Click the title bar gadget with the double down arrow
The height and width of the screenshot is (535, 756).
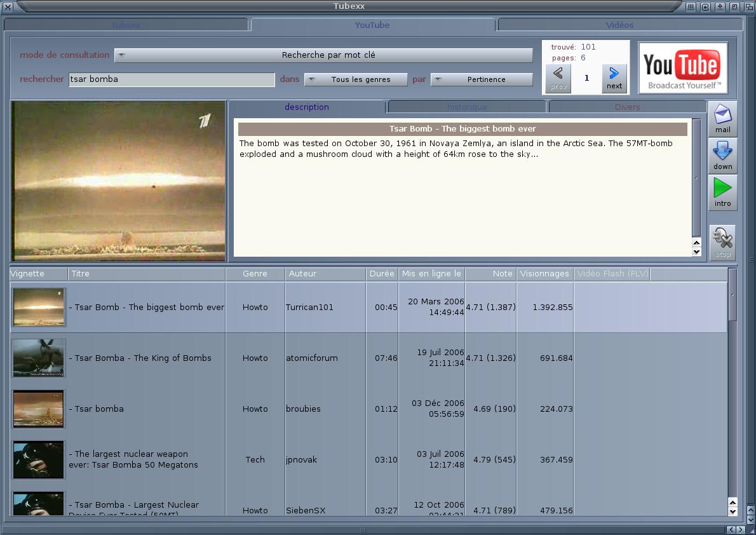[719, 7]
